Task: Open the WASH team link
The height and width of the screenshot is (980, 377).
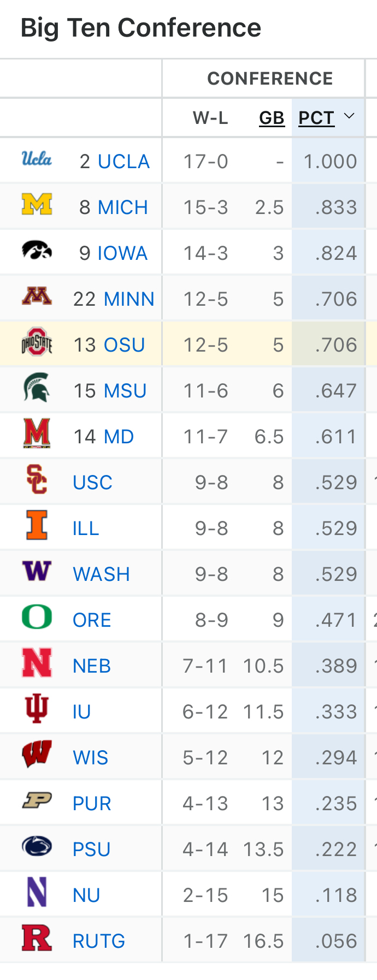Action: [x=102, y=574]
